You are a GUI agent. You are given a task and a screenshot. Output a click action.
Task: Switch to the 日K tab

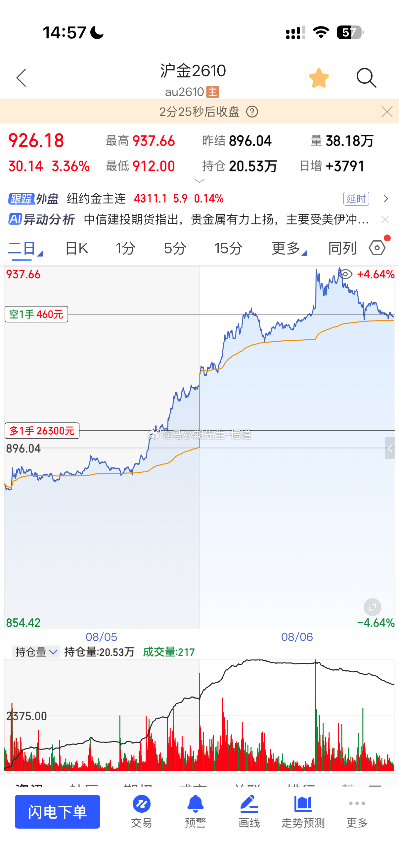[77, 249]
